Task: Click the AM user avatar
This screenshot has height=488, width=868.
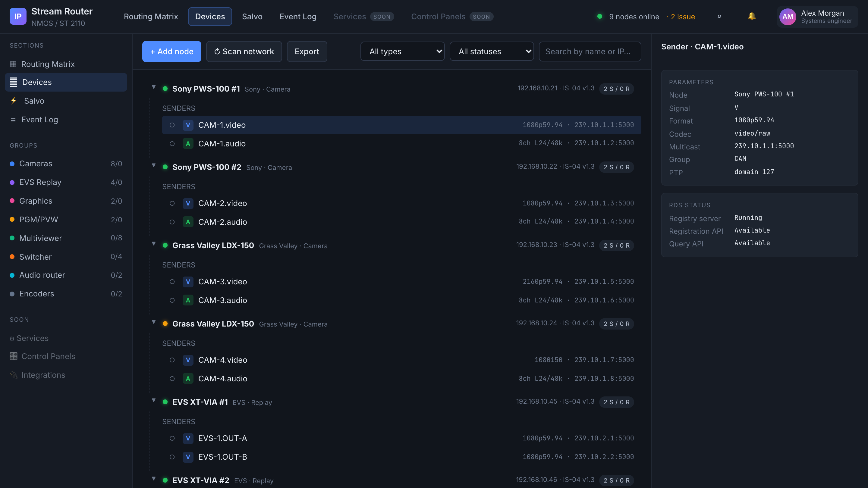Action: [x=788, y=17]
